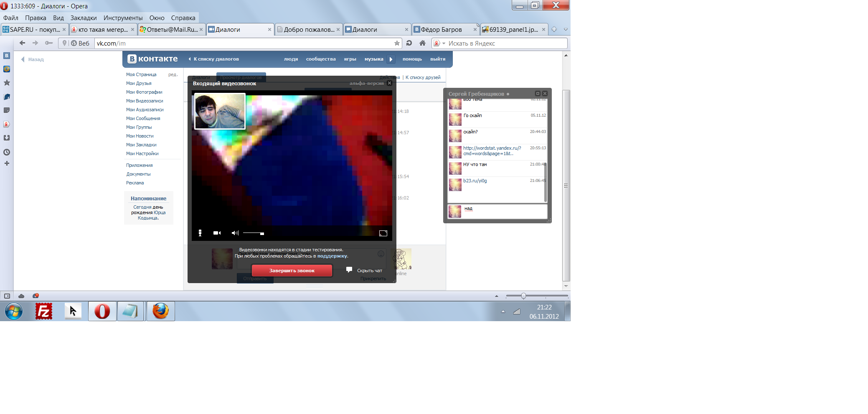Adjust the video call volume slider
Viewport: 868px width, 414px height.
(x=254, y=233)
